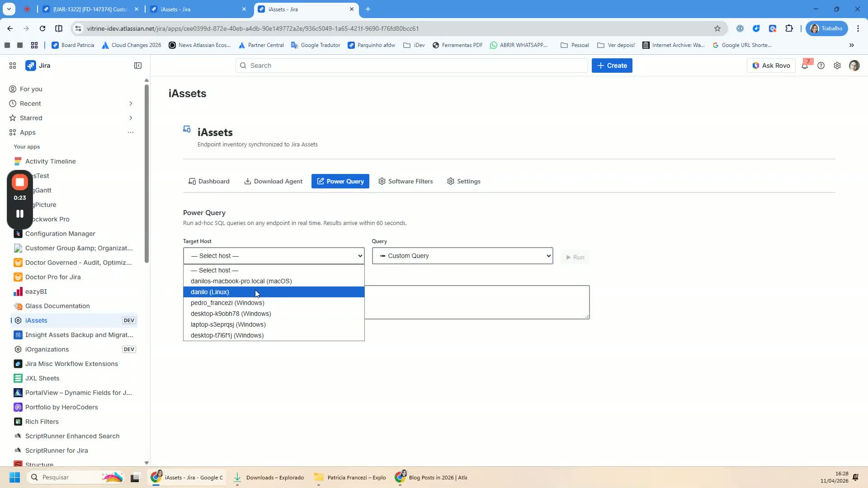The width and height of the screenshot is (868, 488).
Task: Open the Insight Assets Backup app icon
Action: tap(18, 335)
